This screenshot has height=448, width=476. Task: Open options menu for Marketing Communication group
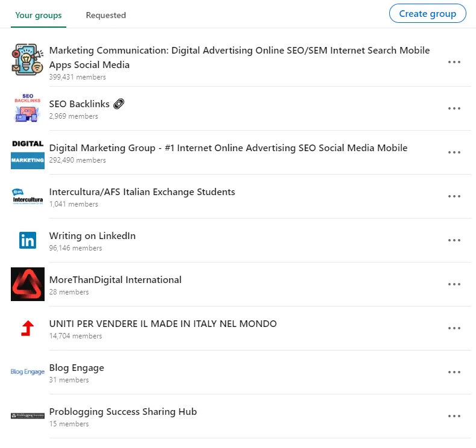[454, 62]
